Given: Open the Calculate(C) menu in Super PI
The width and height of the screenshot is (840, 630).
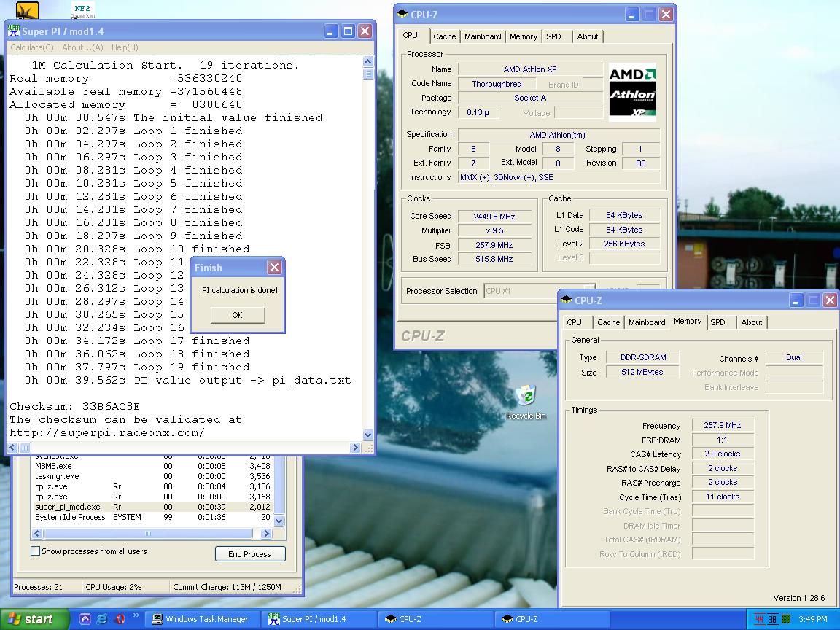Looking at the screenshot, I should click(31, 47).
